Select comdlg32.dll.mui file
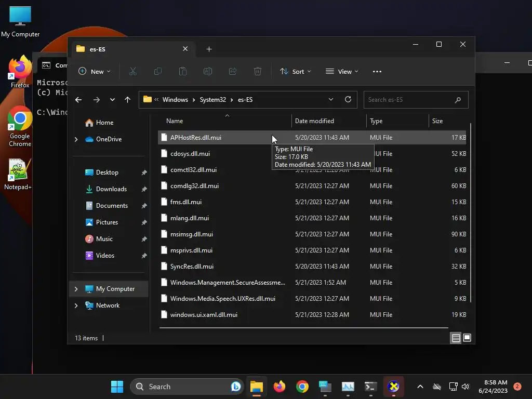 (x=312, y=186)
